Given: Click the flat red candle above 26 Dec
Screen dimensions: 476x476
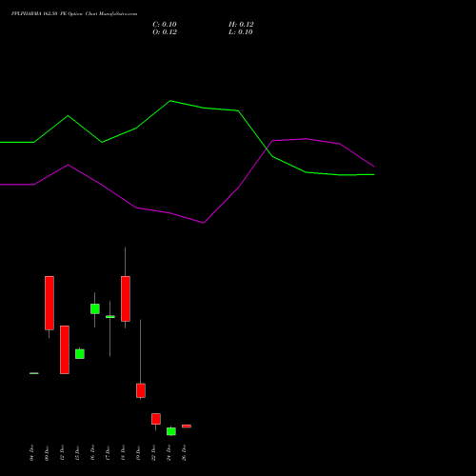Looking at the screenshot, I should tap(187, 426).
